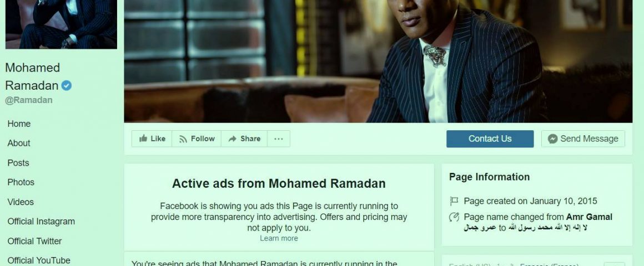The height and width of the screenshot is (266, 644).
Task: Click the profile picture thumbnail
Action: (61, 24)
